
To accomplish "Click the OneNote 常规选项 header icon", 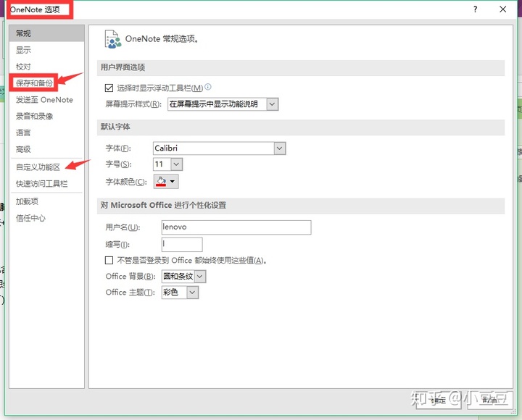I will [113, 39].
